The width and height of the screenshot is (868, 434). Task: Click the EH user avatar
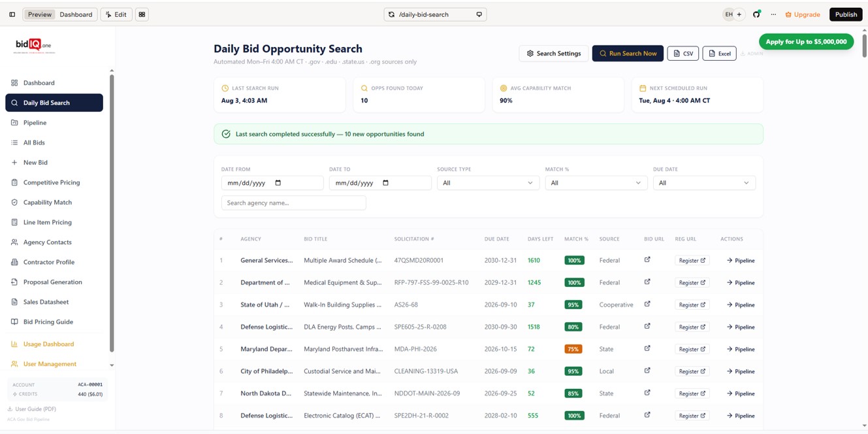click(728, 14)
